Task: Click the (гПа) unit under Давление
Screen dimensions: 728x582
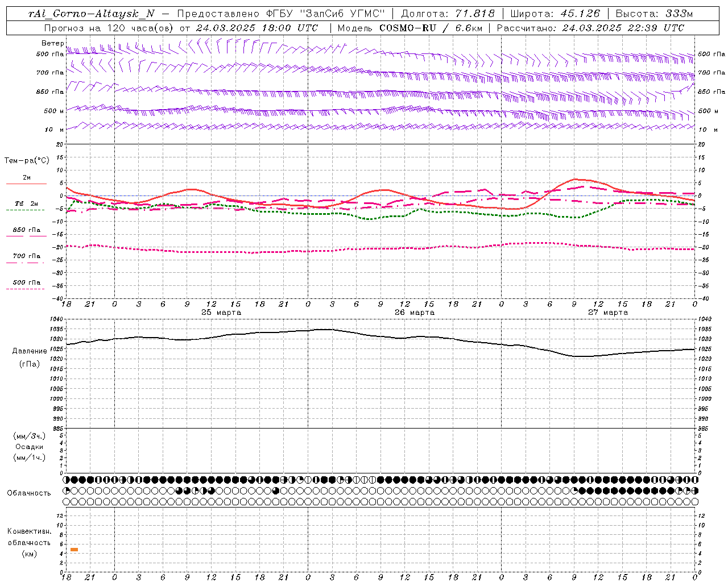Action: (30, 364)
